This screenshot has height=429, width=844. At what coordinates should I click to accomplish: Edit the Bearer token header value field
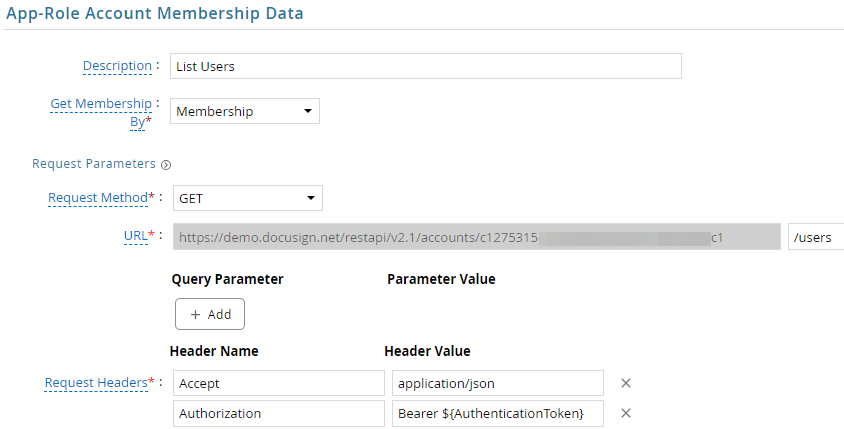coord(498,413)
